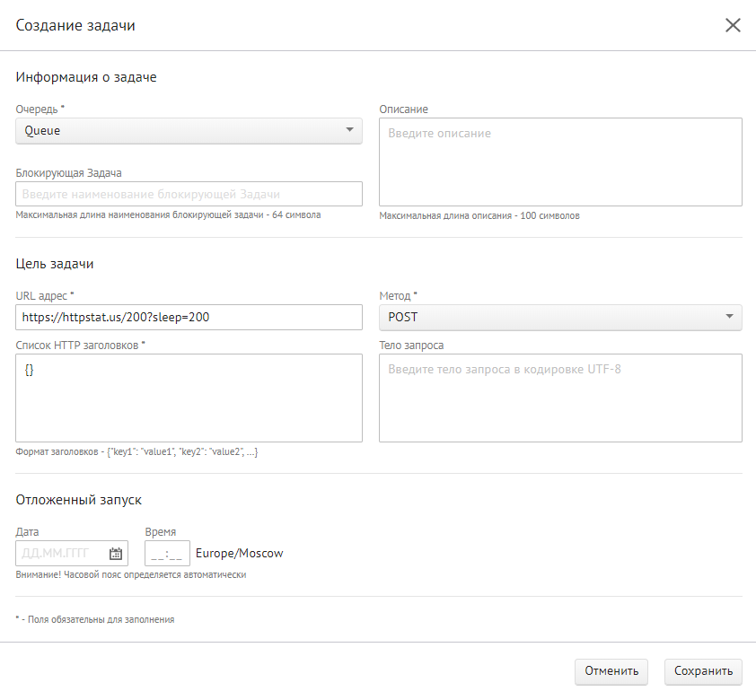Viewport: 756px width, 700px height.
Task: Close the 'Создание задачи' dialog
Action: point(733,25)
